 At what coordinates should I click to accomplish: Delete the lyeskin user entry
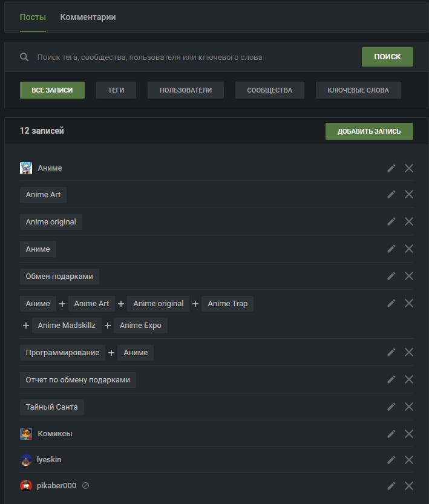tap(409, 460)
